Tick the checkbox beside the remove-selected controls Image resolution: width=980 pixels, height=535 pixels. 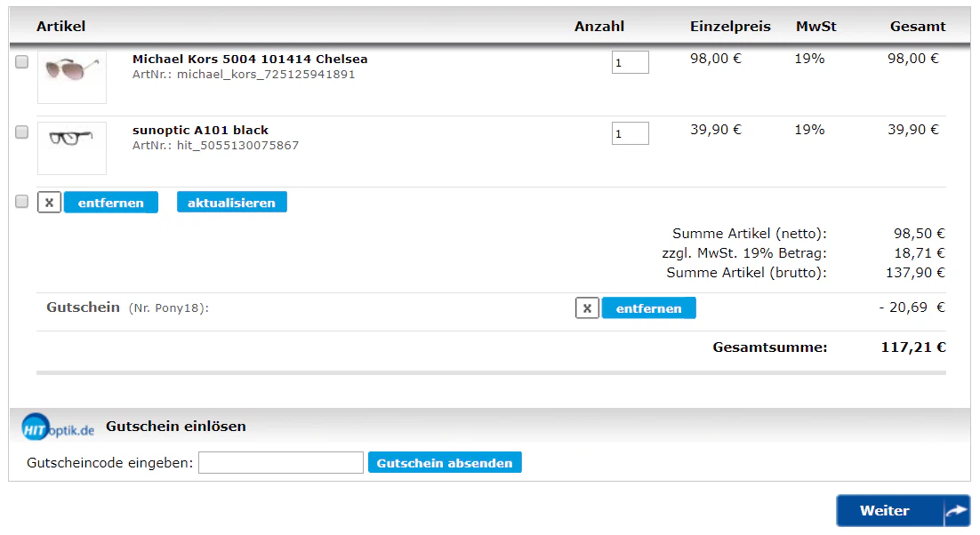tap(22, 202)
